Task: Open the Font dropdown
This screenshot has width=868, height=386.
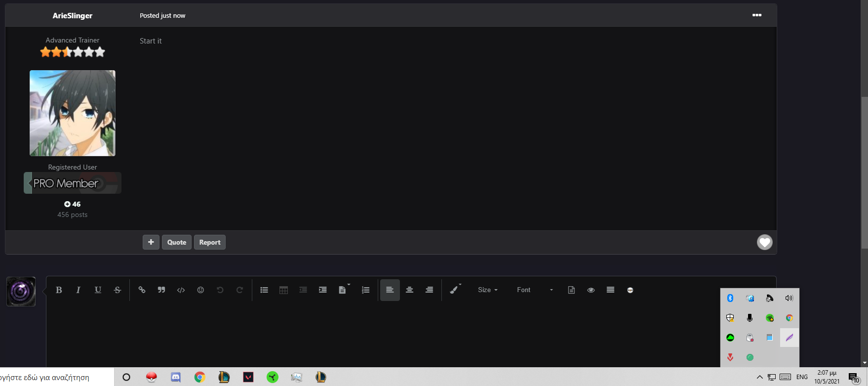Action: click(x=535, y=290)
